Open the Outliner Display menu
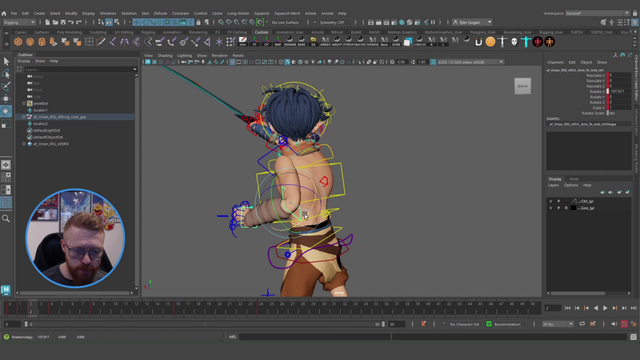The height and width of the screenshot is (360, 640). coord(24,61)
